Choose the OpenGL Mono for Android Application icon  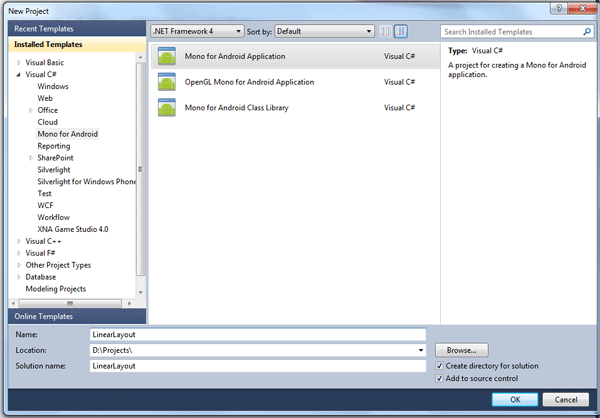(x=167, y=82)
